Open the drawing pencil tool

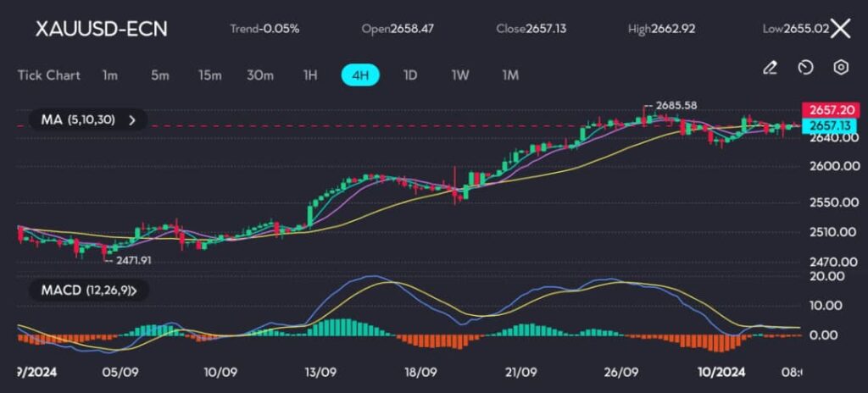click(770, 68)
